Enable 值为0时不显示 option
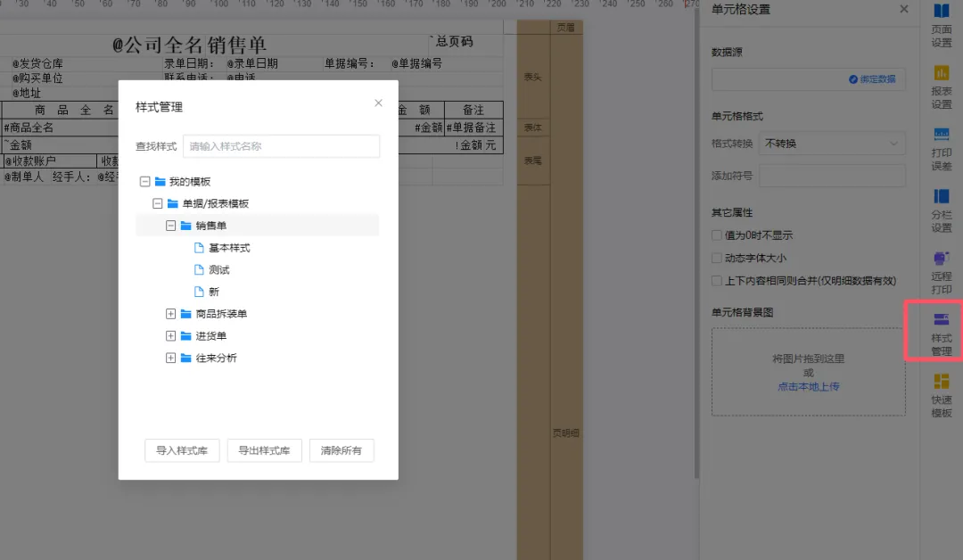Screen dimensions: 963x560 716,235
